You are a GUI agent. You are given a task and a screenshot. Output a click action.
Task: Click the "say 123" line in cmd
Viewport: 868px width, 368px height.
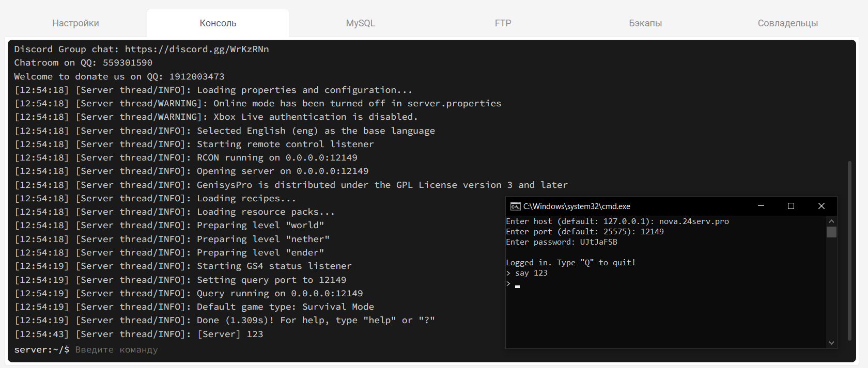pyautogui.click(x=531, y=273)
